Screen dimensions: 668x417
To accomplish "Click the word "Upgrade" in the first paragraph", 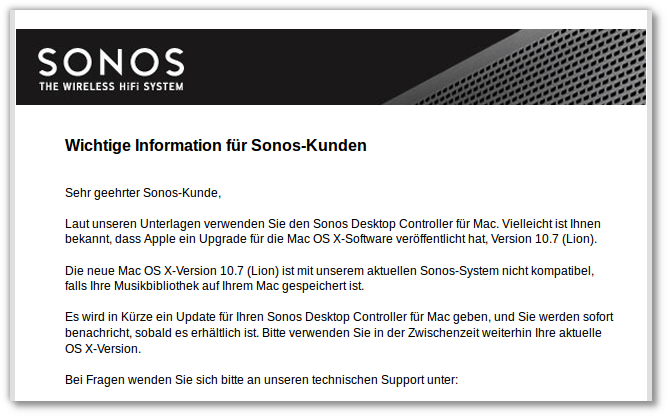I will (223, 239).
